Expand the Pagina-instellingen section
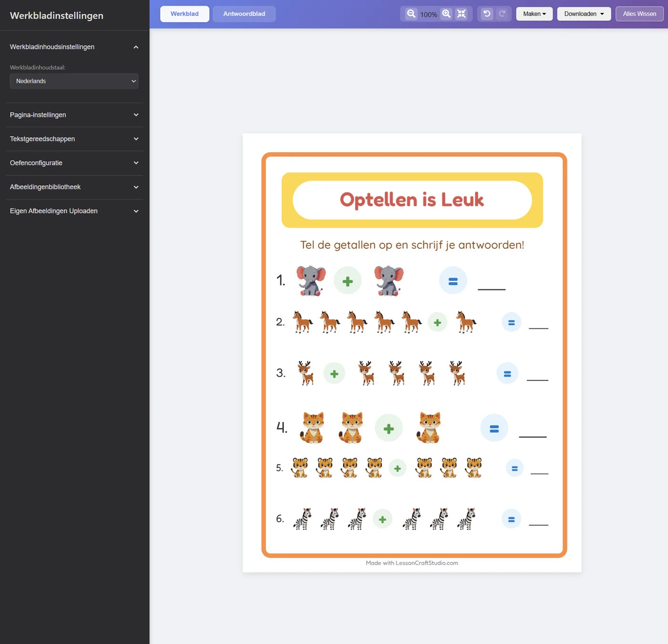Screen dimensions: 668x644 point(74,115)
